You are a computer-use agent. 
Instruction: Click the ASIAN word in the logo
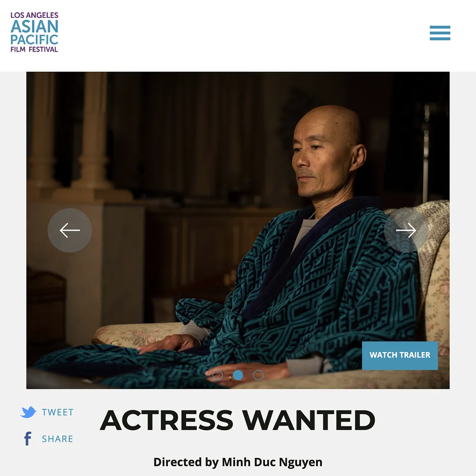click(x=34, y=27)
